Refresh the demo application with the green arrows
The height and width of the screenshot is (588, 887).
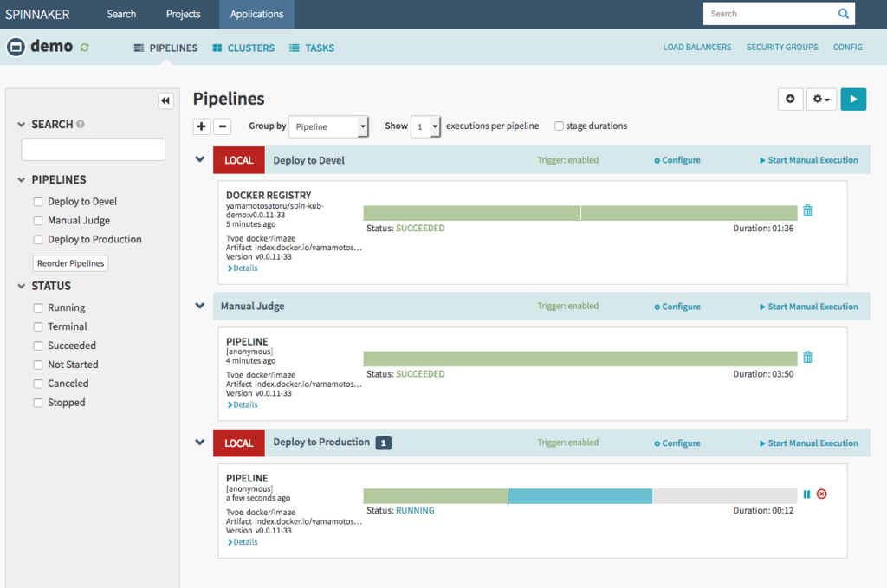[x=84, y=48]
